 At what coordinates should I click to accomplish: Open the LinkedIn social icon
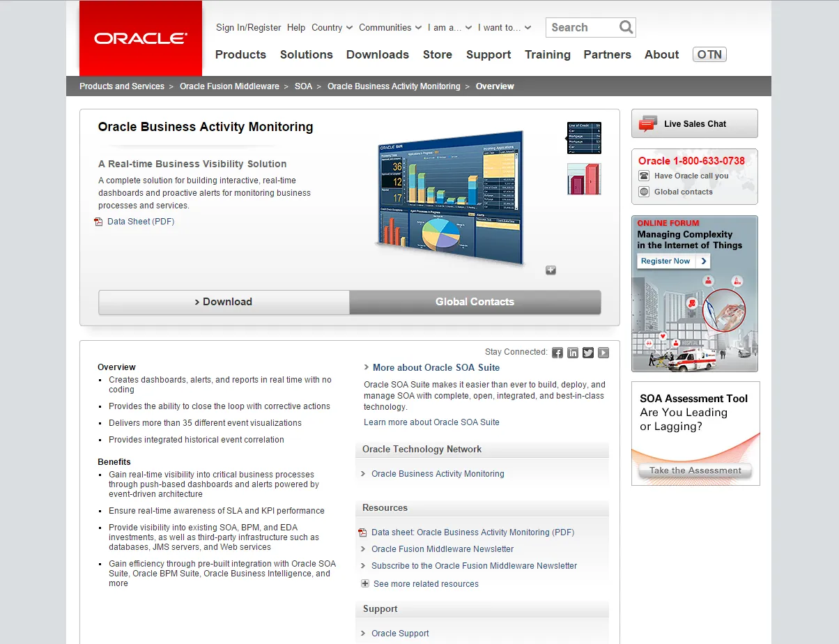tap(573, 353)
